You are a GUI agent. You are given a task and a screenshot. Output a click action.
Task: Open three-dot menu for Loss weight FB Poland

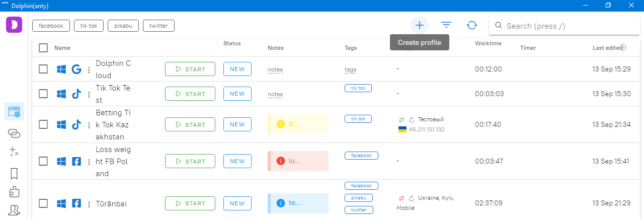coord(89,162)
